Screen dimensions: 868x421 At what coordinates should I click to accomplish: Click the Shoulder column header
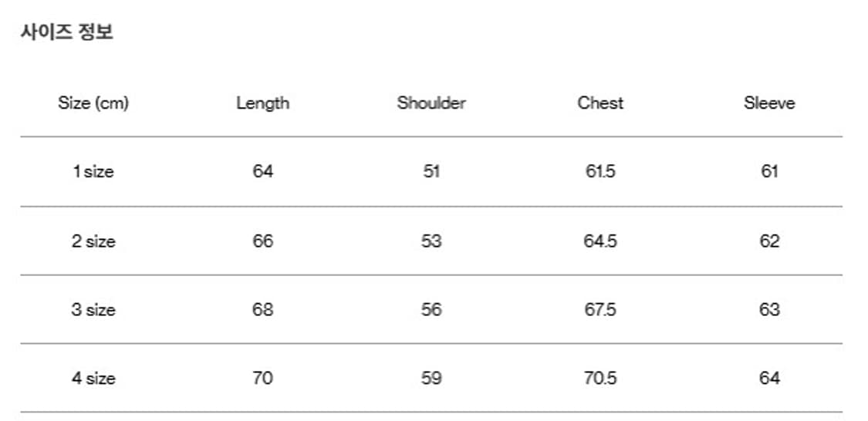coord(431,103)
